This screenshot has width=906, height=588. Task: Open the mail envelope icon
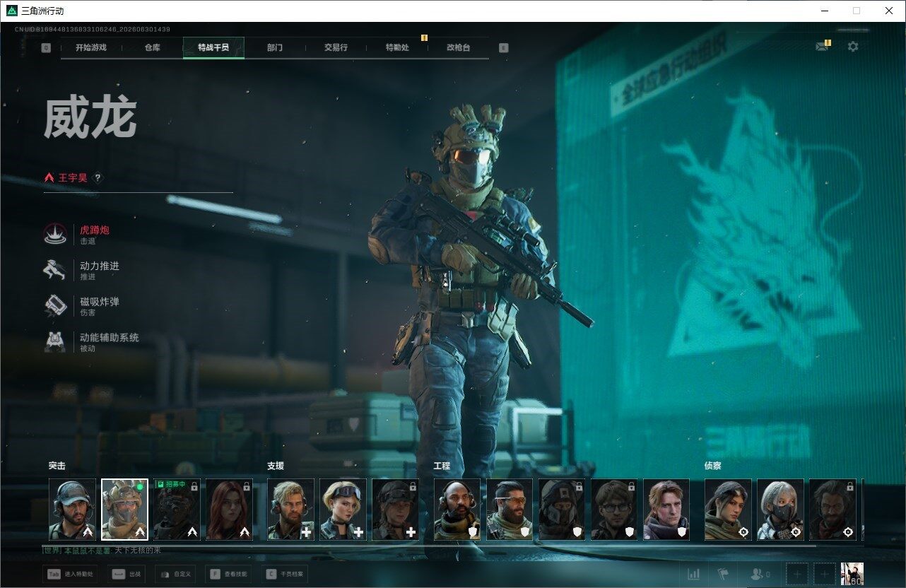click(x=822, y=47)
